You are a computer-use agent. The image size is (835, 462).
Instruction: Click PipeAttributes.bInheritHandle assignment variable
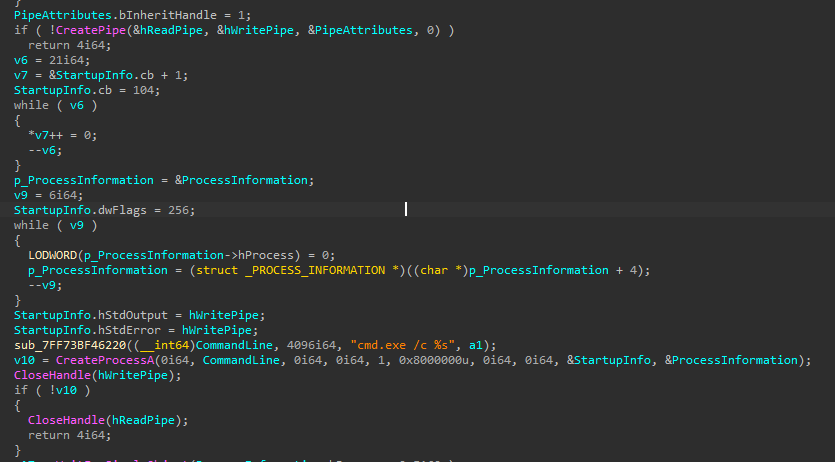tap(116, 15)
